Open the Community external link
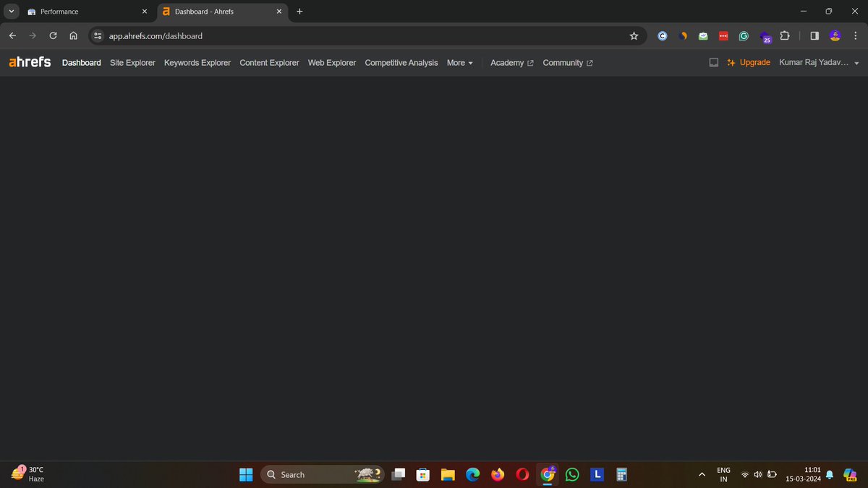The height and width of the screenshot is (488, 868). pyautogui.click(x=568, y=63)
